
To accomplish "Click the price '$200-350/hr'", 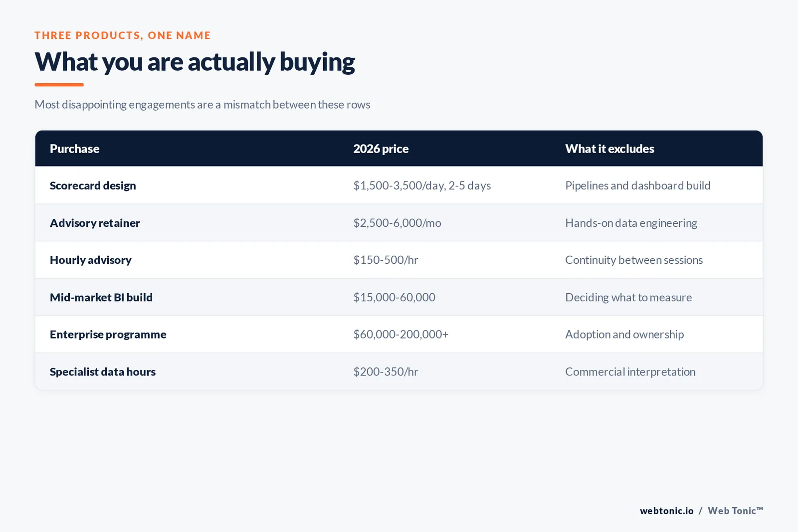I will pos(386,371).
